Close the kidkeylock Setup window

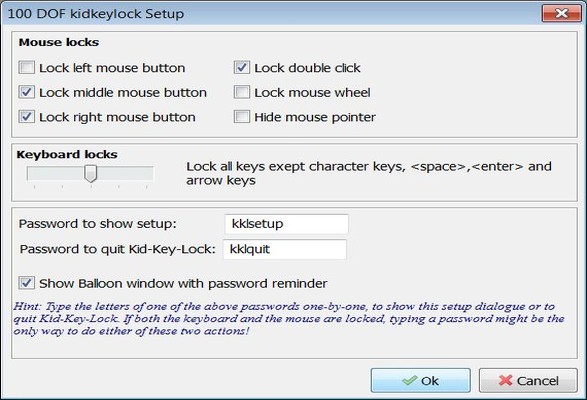coord(562,13)
